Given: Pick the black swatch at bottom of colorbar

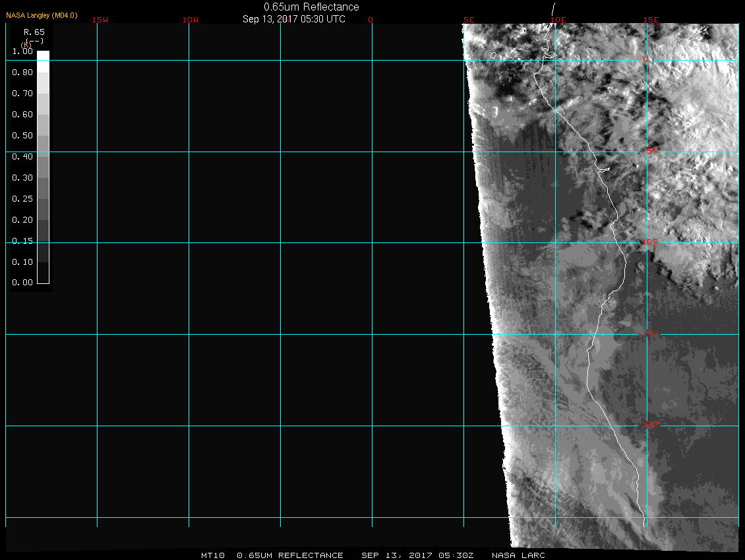Looking at the screenshot, I should pos(43,277).
